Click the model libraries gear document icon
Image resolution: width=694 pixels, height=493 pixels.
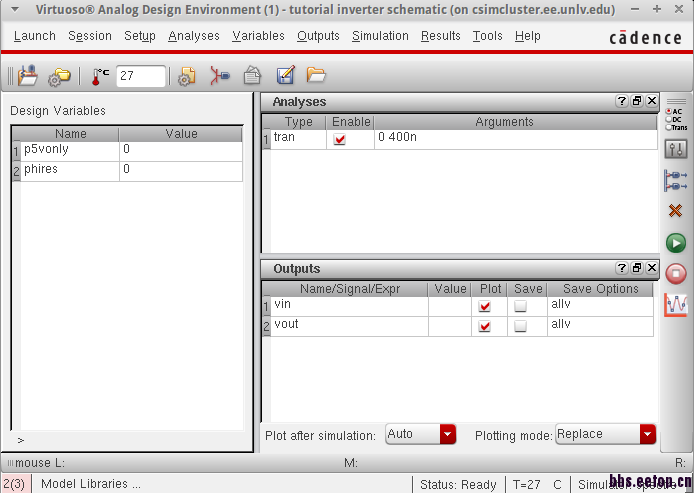pyautogui.click(x=187, y=76)
